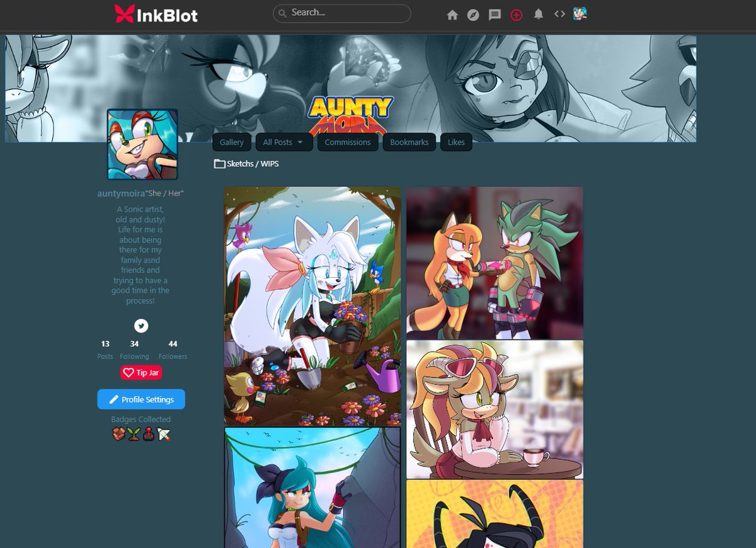Click the Badges Collected label
The image size is (756, 548).
point(141,420)
